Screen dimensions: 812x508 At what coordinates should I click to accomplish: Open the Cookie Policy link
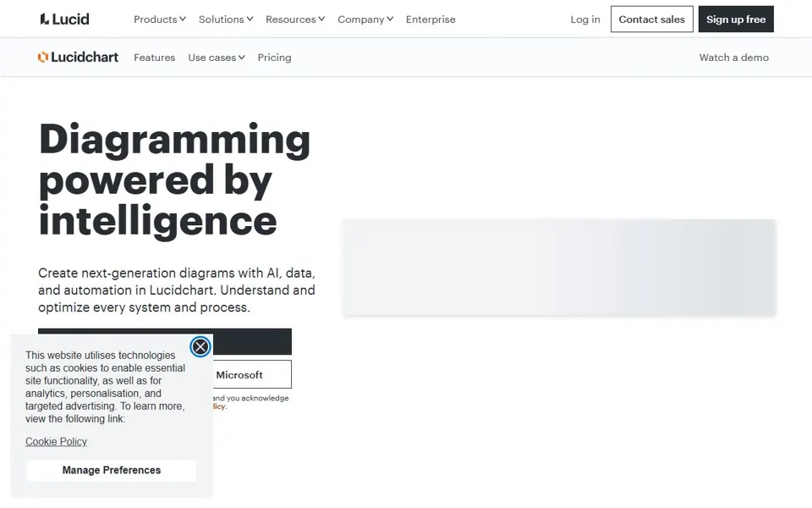(56, 442)
